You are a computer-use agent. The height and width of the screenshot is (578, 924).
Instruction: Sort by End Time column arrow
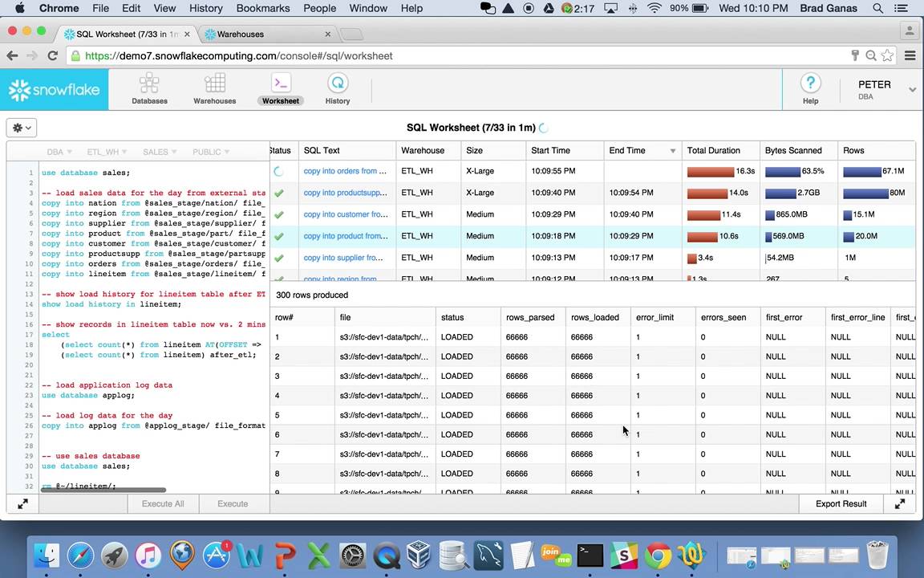click(672, 151)
